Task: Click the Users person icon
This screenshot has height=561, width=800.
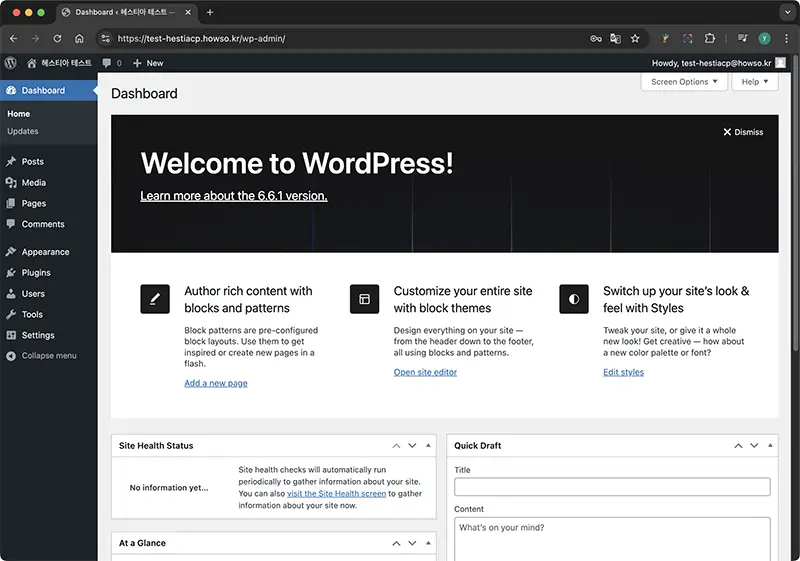Action: coord(11,293)
